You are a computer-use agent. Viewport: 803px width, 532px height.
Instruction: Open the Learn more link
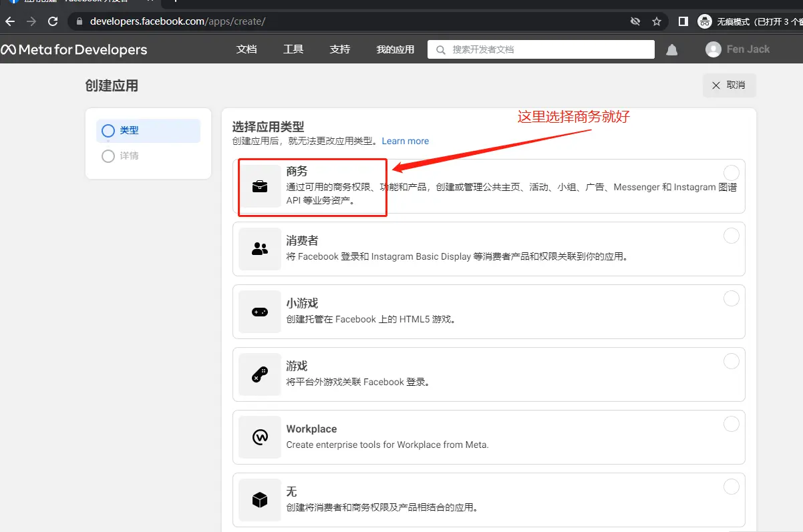point(406,141)
